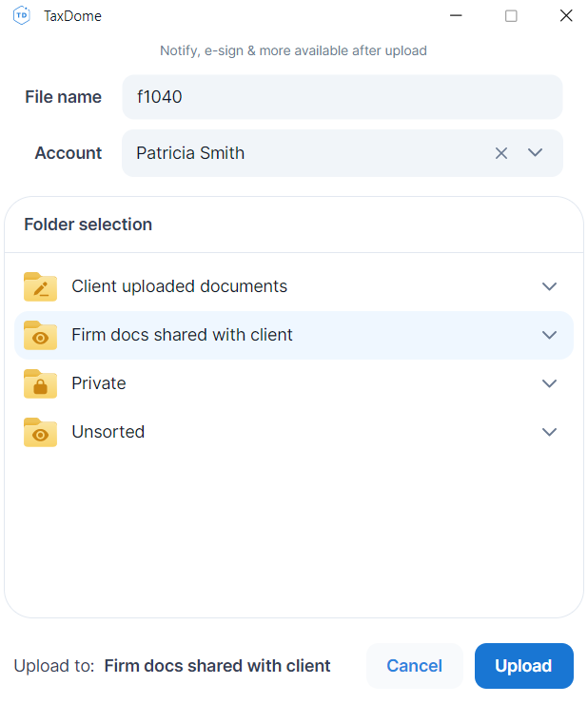This screenshot has width=588, height=704.
Task: Expand the Private folder chevron
Action: [549, 383]
